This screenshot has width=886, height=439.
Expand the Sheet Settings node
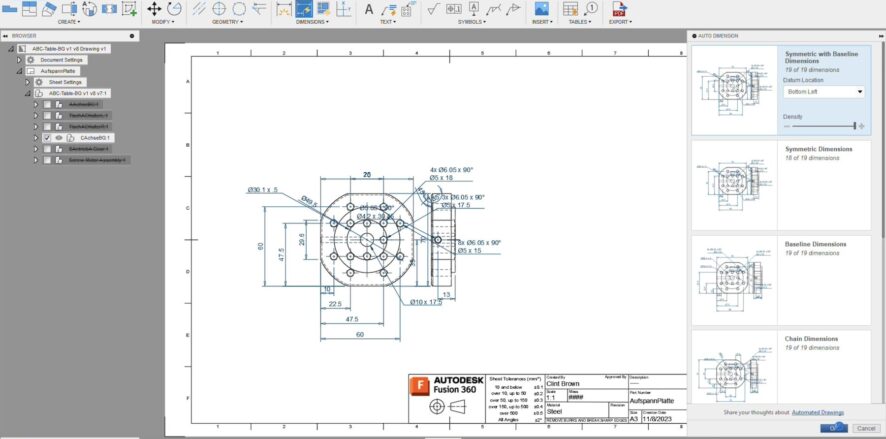pos(28,82)
